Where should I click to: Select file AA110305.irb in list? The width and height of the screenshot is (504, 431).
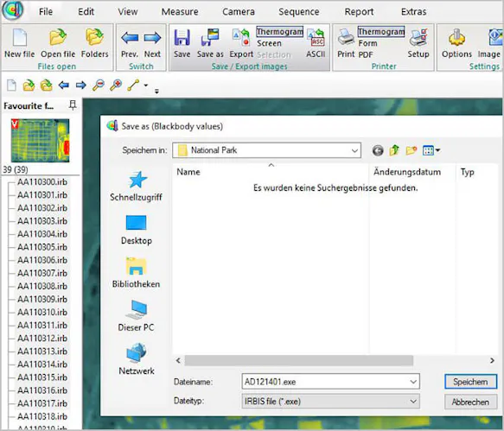pyautogui.click(x=42, y=247)
